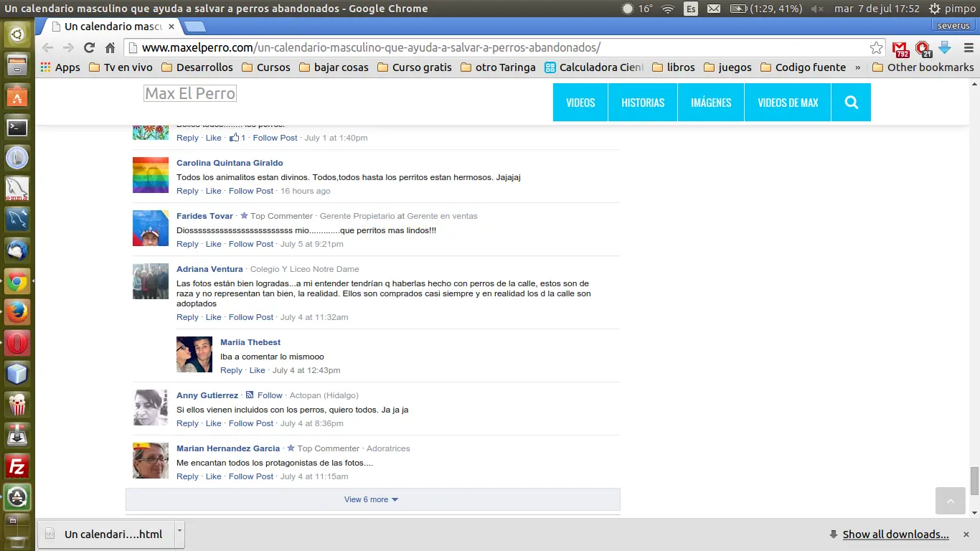The width and height of the screenshot is (980, 551).
Task: Launch Firefox from the dock
Action: point(17,312)
